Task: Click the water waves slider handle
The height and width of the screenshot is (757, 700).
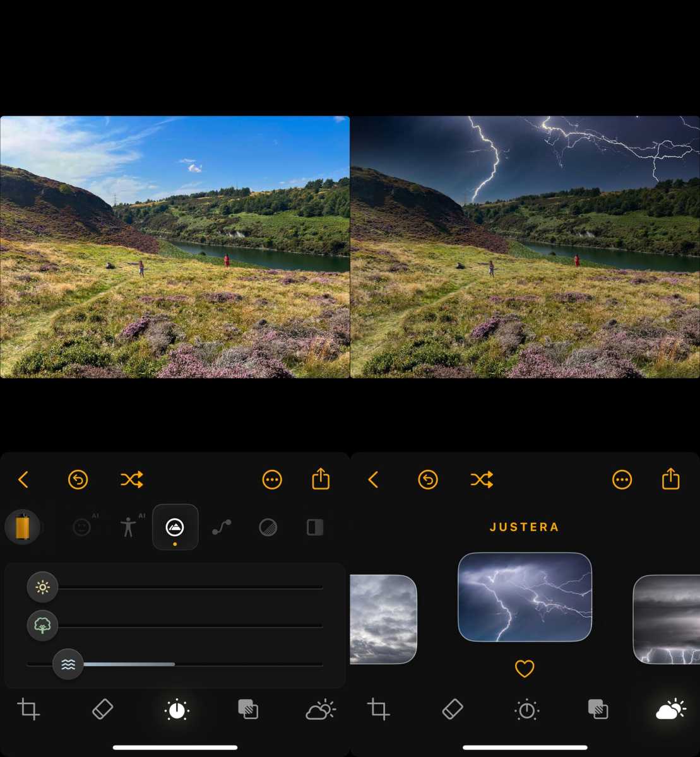Action: (68, 664)
